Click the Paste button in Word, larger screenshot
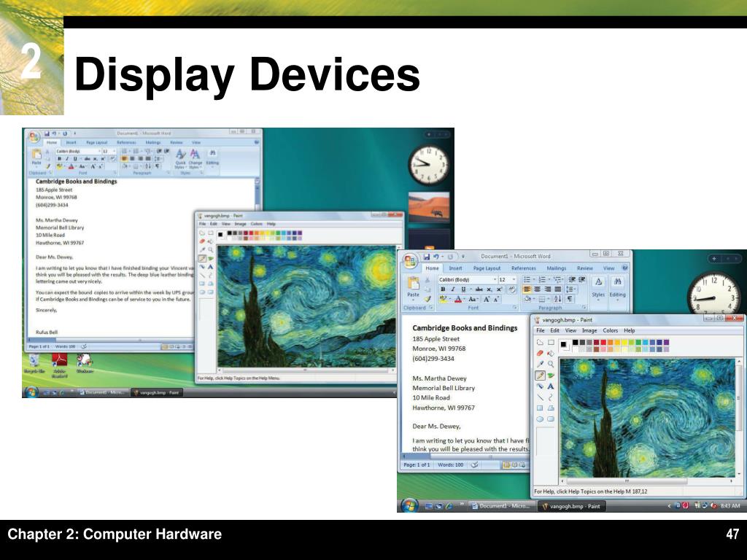 413,287
